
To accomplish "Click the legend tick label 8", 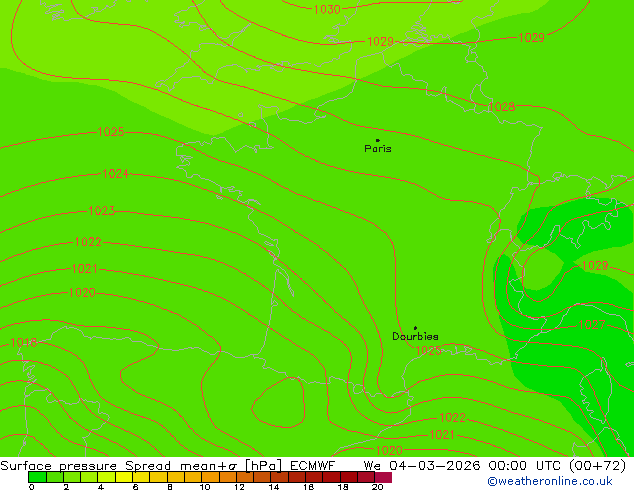I will click(170, 487).
